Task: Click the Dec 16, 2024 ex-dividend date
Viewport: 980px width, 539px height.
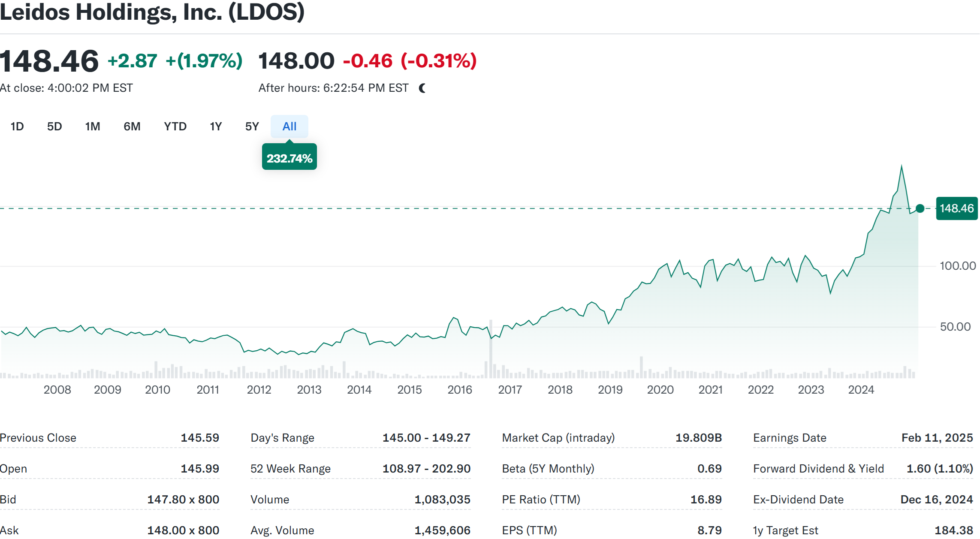Action: pyautogui.click(x=937, y=500)
